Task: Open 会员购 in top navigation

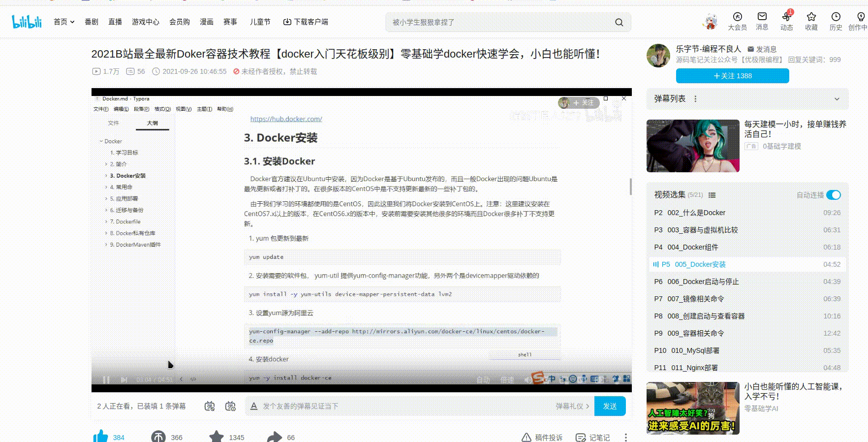Action: pyautogui.click(x=180, y=22)
